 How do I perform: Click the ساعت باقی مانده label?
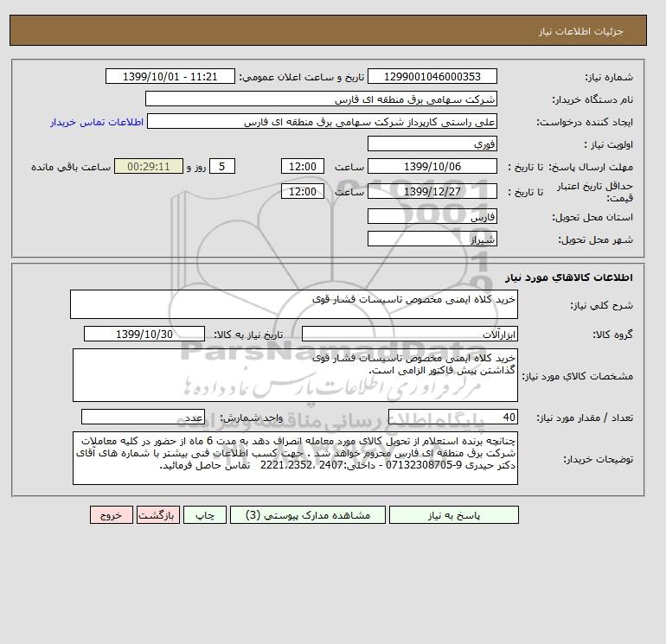click(71, 167)
